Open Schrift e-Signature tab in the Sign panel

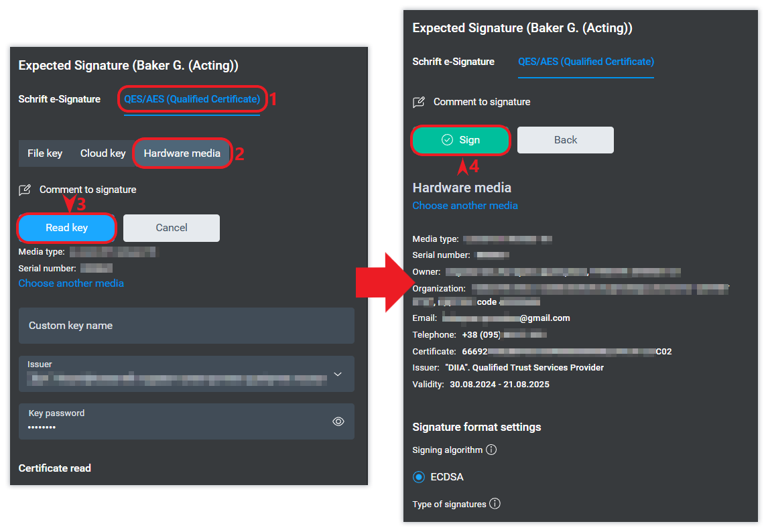454,62
